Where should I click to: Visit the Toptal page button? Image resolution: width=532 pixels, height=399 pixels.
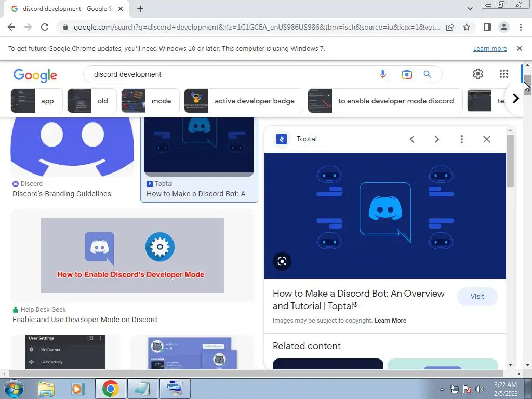(x=477, y=297)
